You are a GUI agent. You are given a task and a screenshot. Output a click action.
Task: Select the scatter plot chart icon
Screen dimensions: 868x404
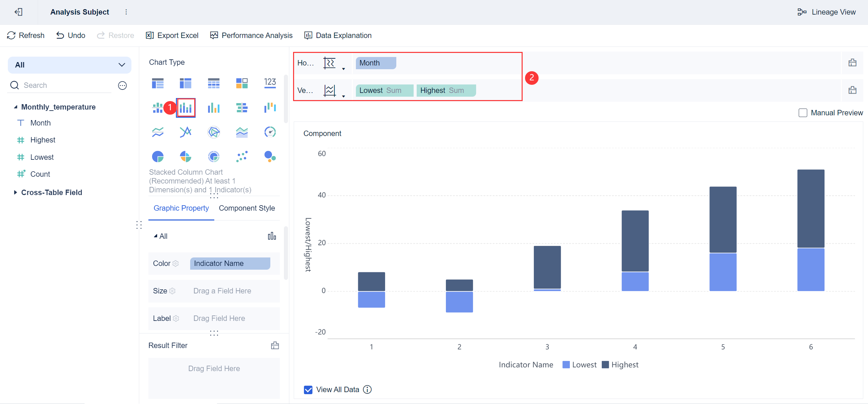tap(242, 156)
